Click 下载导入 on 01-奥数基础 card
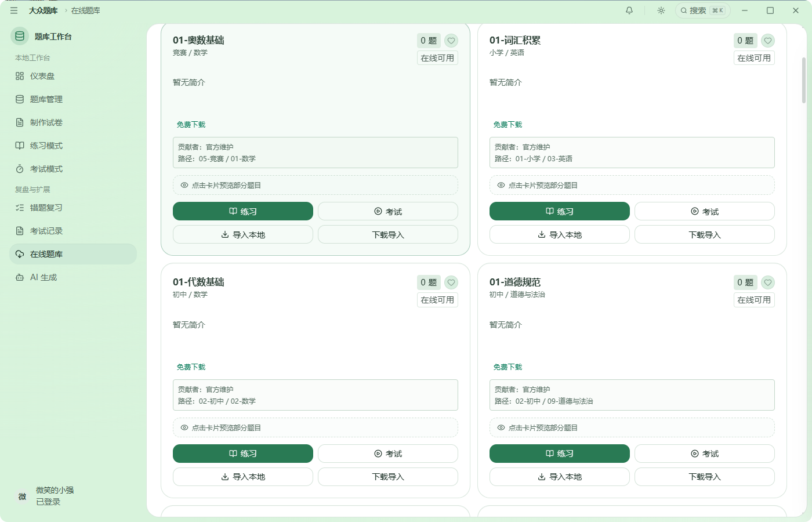 tap(388, 234)
